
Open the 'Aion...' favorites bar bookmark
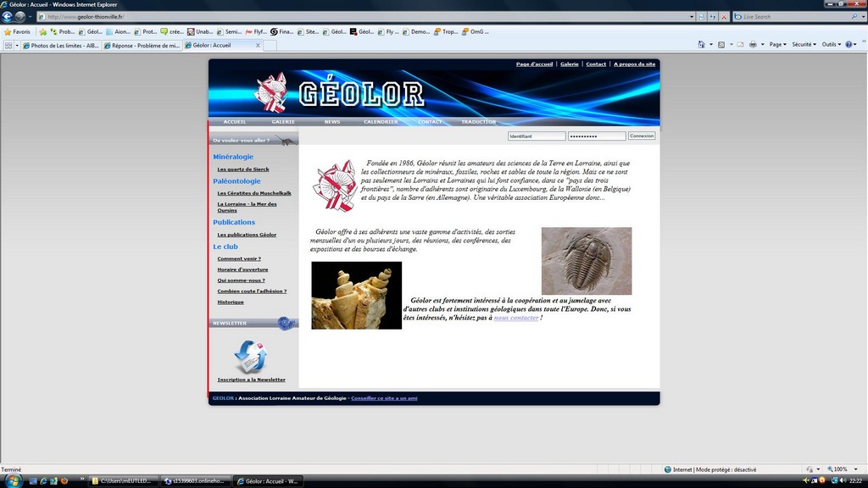[x=118, y=31]
